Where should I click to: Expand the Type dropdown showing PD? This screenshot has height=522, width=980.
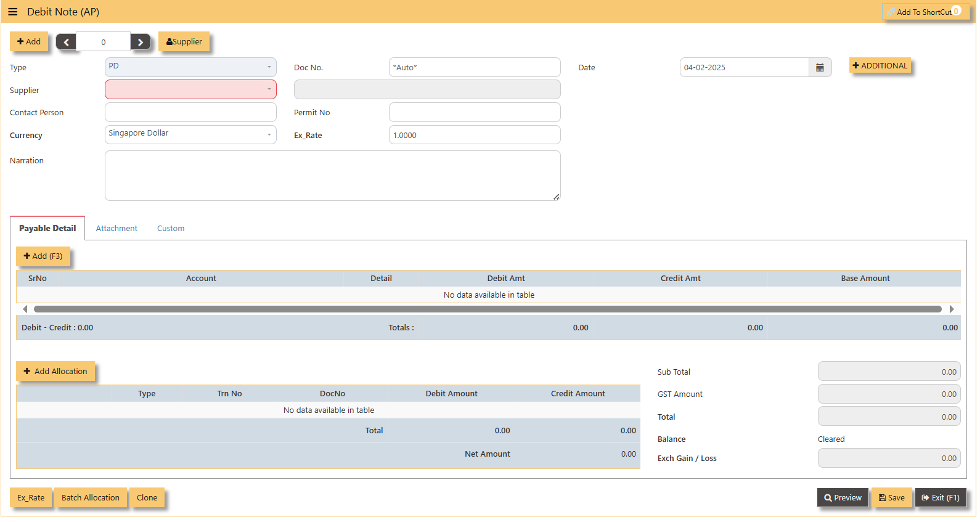(x=190, y=67)
